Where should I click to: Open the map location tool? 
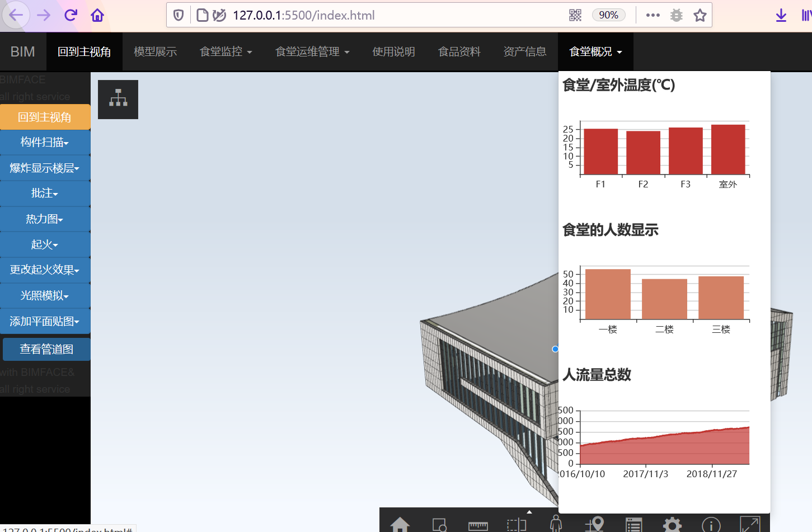594,526
